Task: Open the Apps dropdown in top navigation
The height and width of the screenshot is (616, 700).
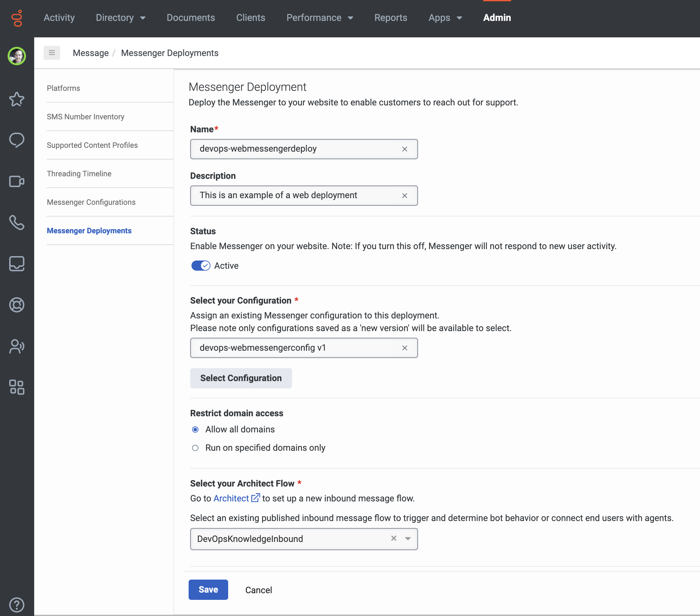Action: click(445, 18)
